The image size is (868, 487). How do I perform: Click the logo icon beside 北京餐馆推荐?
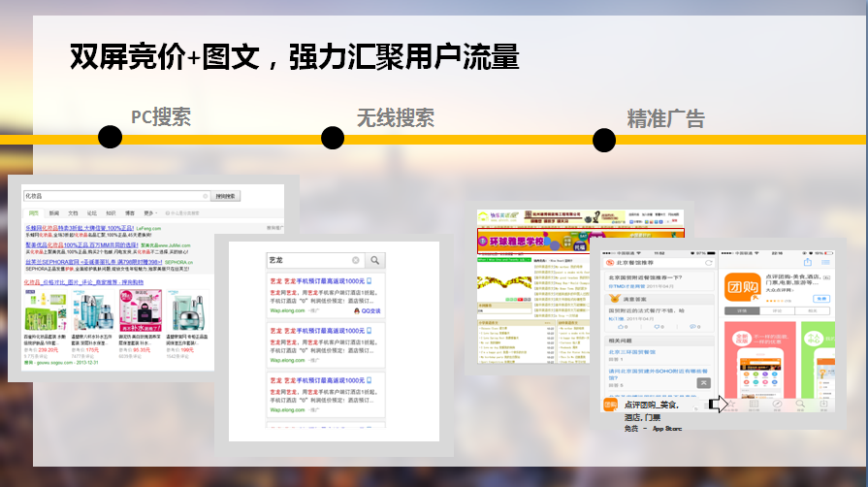pos(610,263)
